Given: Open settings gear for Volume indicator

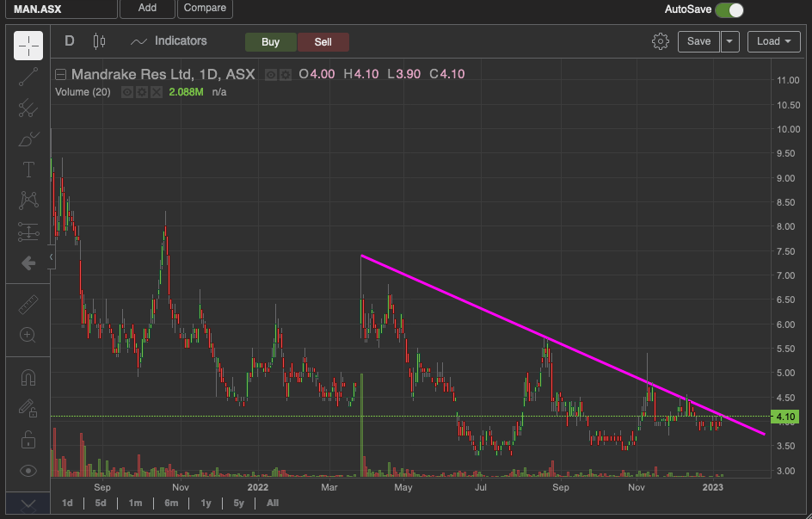Looking at the screenshot, I should (x=142, y=92).
